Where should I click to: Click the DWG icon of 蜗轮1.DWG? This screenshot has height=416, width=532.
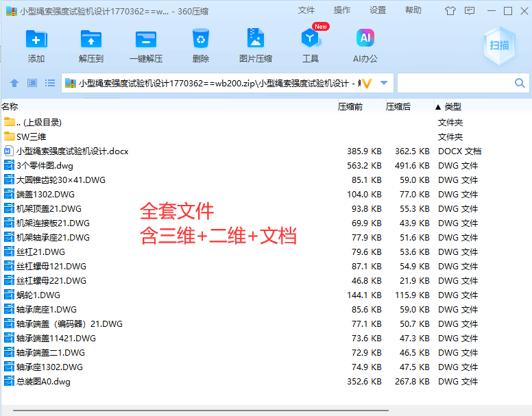coord(9,295)
